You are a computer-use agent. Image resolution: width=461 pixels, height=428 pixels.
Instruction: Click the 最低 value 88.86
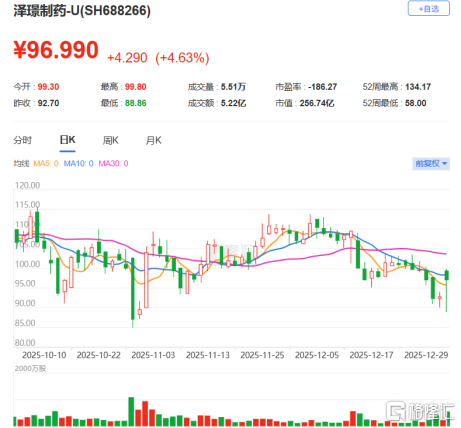click(x=136, y=103)
